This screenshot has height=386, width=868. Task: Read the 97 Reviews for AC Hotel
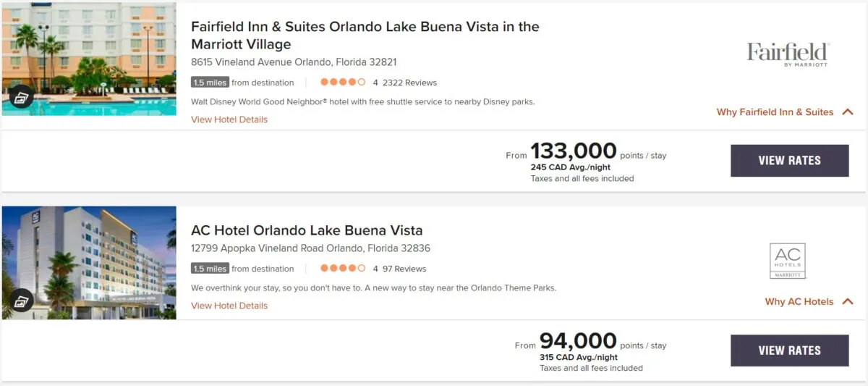(404, 269)
